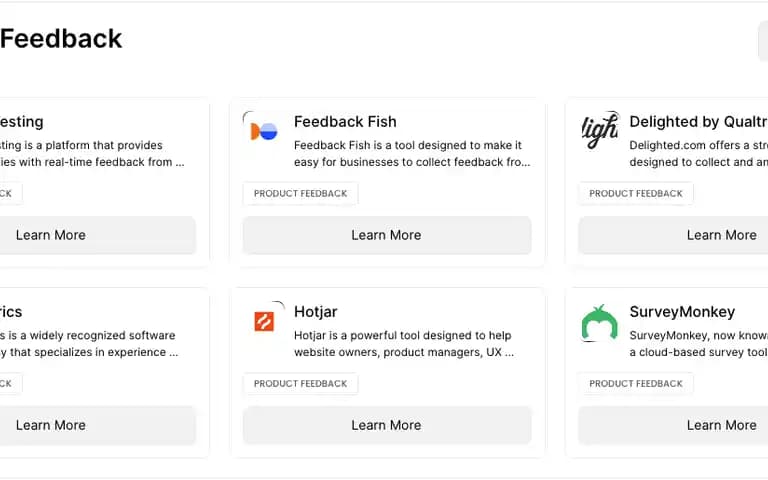Open Learn More for Feedback Fish
The width and height of the screenshot is (768, 480).
[387, 235]
